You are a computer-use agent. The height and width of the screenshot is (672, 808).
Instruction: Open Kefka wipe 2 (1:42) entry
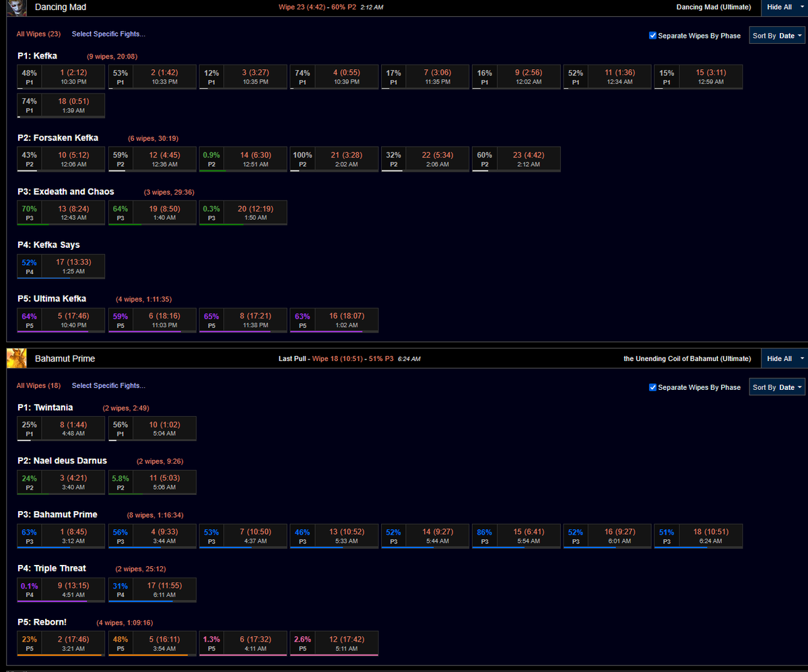(153, 77)
